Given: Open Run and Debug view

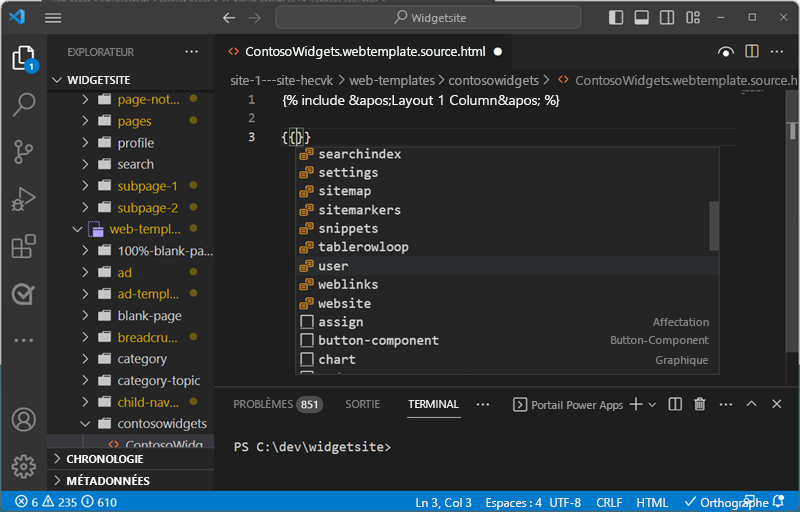Looking at the screenshot, I should pyautogui.click(x=23, y=198).
